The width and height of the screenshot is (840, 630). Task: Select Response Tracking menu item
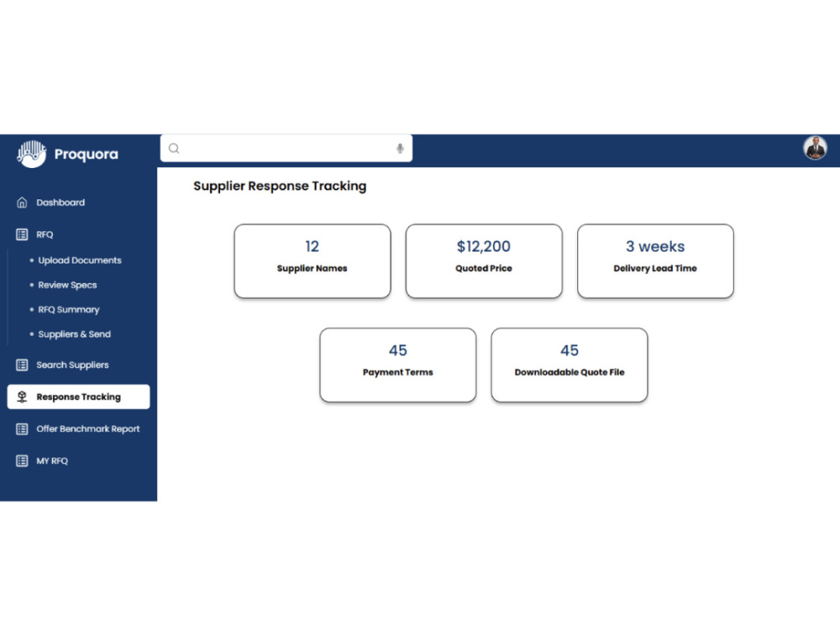point(79,397)
